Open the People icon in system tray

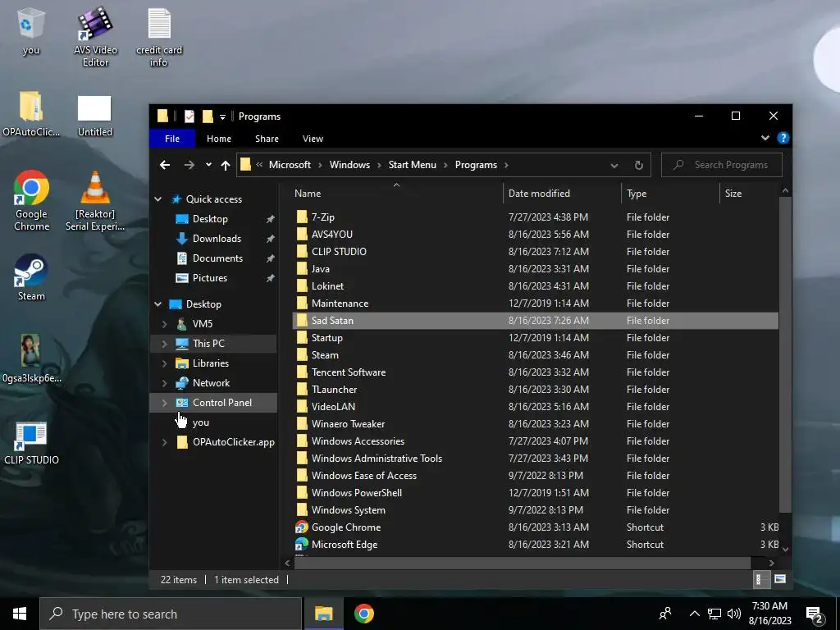click(665, 614)
